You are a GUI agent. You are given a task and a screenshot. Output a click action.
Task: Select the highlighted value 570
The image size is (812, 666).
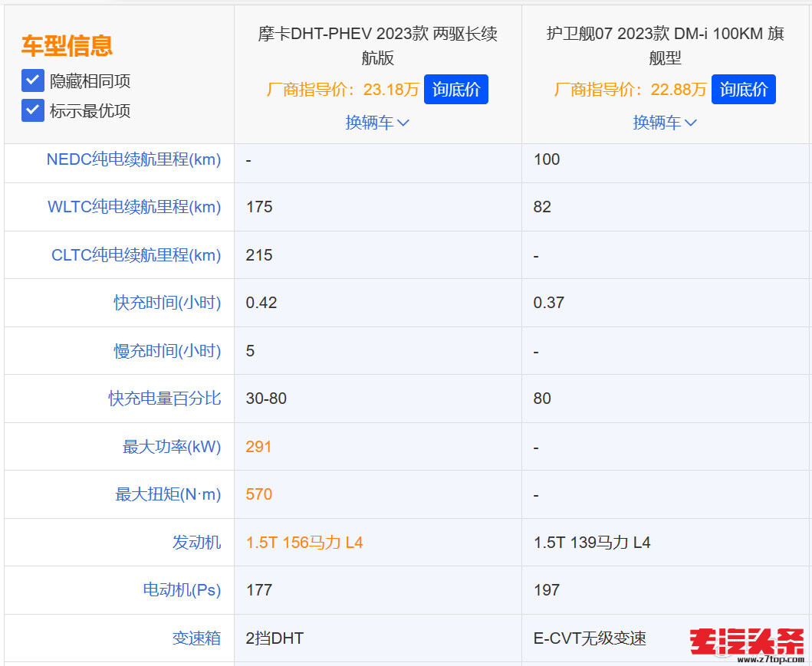coord(259,494)
